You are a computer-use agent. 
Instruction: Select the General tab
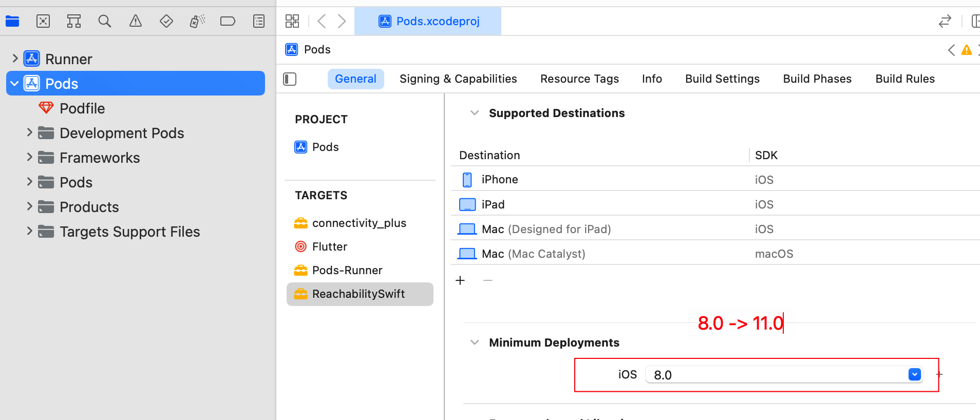(x=355, y=79)
